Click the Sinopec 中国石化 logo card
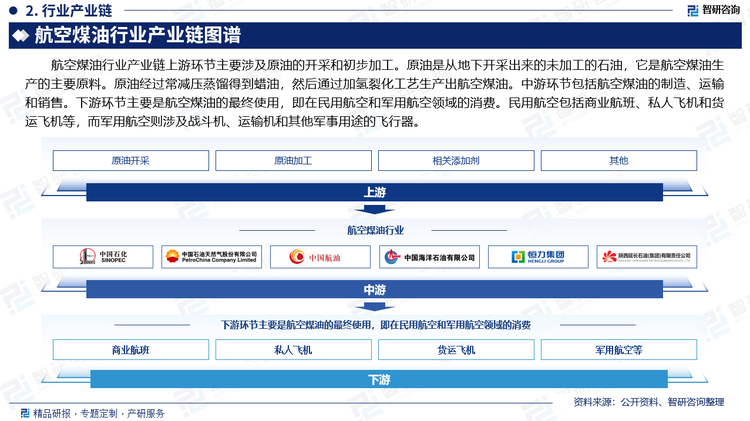 [103, 257]
